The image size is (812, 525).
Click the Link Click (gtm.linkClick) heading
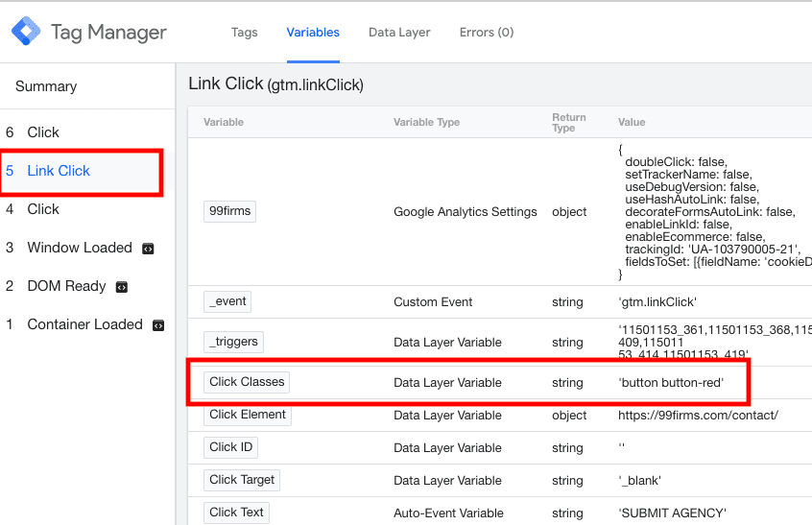276,84
